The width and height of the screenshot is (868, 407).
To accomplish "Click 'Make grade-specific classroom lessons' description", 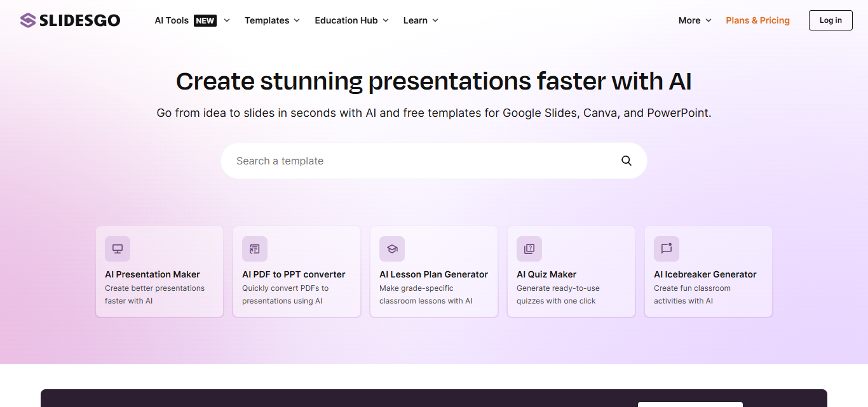I will coord(426,295).
